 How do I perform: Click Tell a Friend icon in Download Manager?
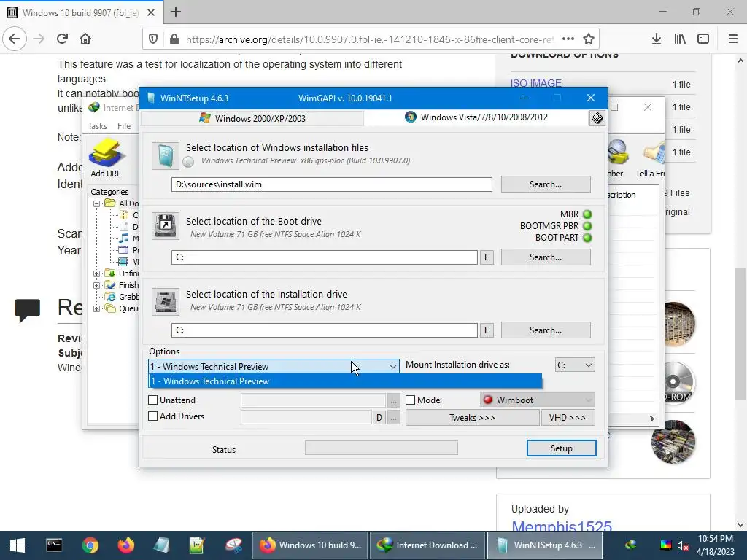(651, 158)
